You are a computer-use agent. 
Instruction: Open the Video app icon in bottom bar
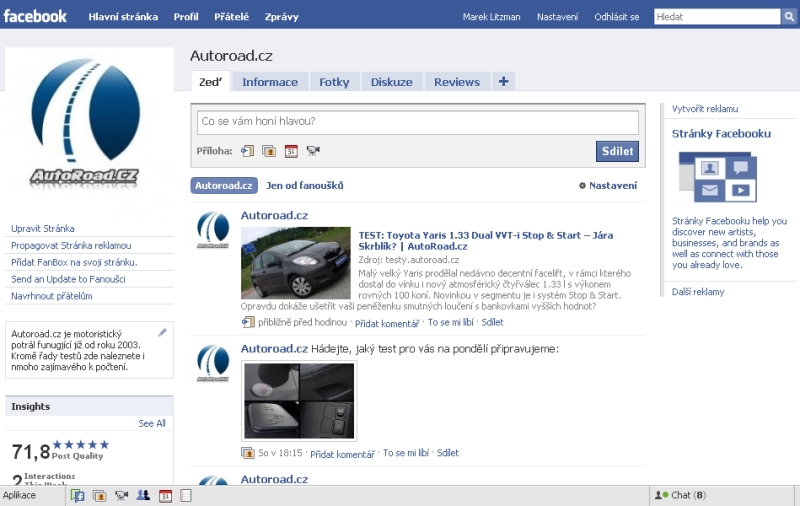coord(121,495)
